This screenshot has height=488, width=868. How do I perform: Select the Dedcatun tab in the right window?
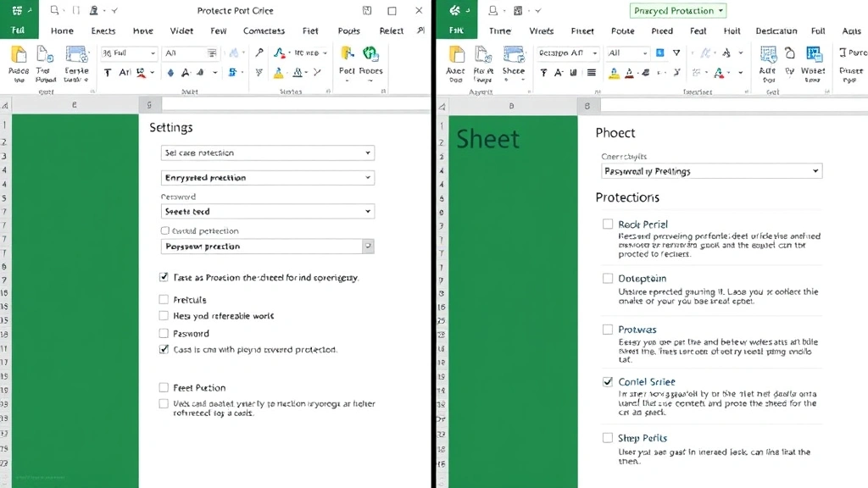(x=776, y=30)
